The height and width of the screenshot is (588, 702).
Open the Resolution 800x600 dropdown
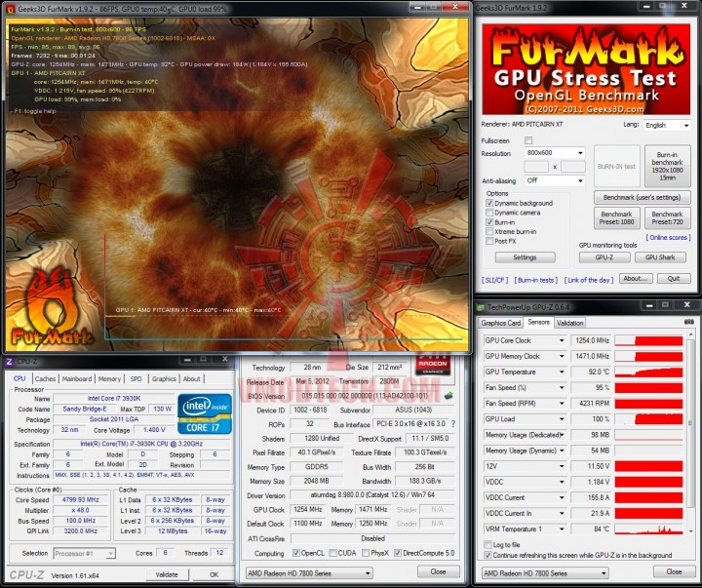[555, 153]
